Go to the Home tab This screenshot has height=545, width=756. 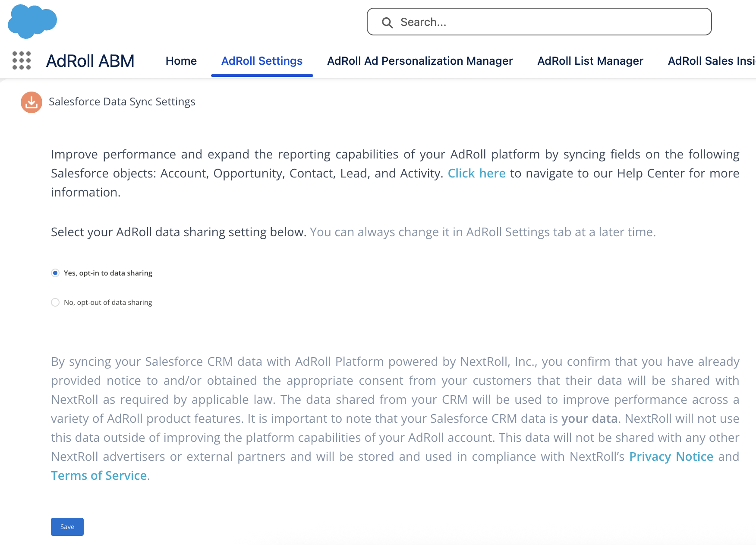click(x=181, y=61)
